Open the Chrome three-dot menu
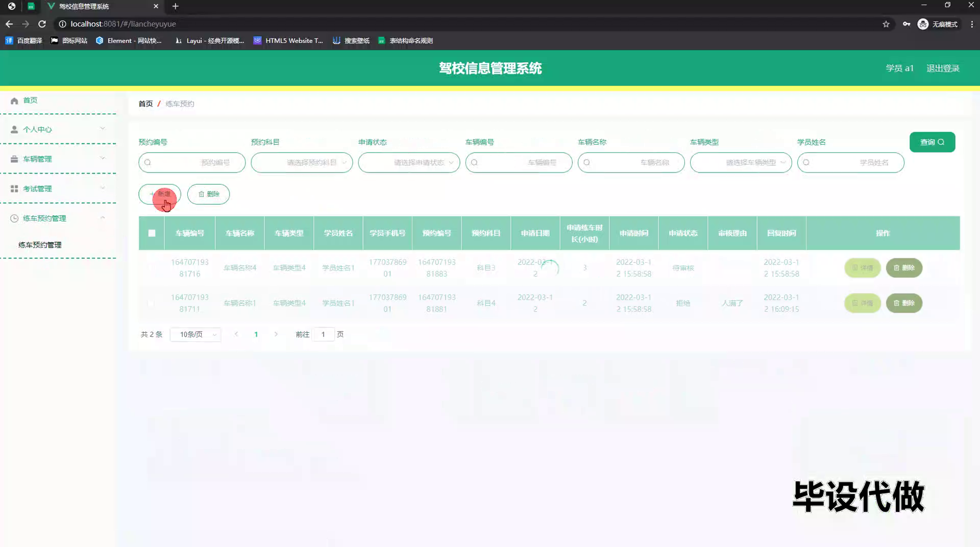This screenshot has height=547, width=980. (x=972, y=24)
